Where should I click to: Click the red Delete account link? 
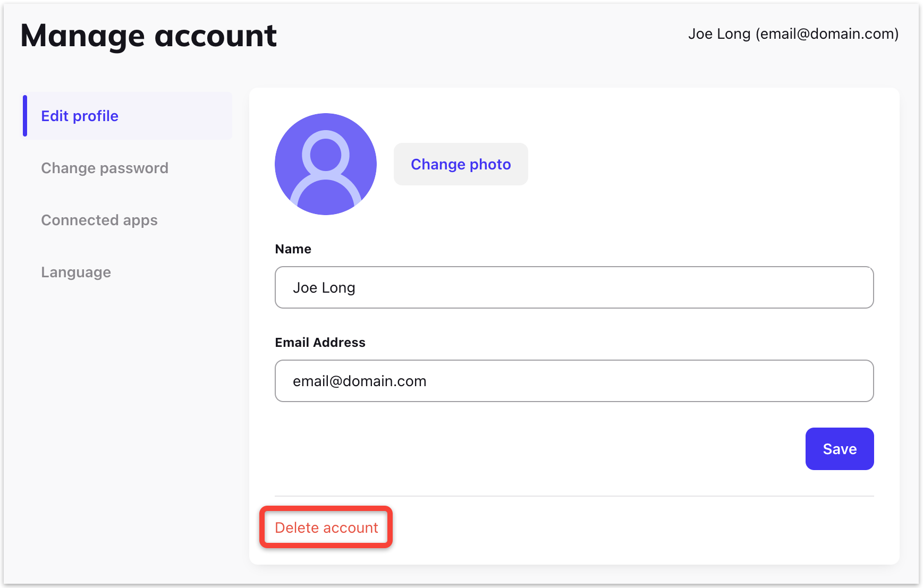(326, 527)
